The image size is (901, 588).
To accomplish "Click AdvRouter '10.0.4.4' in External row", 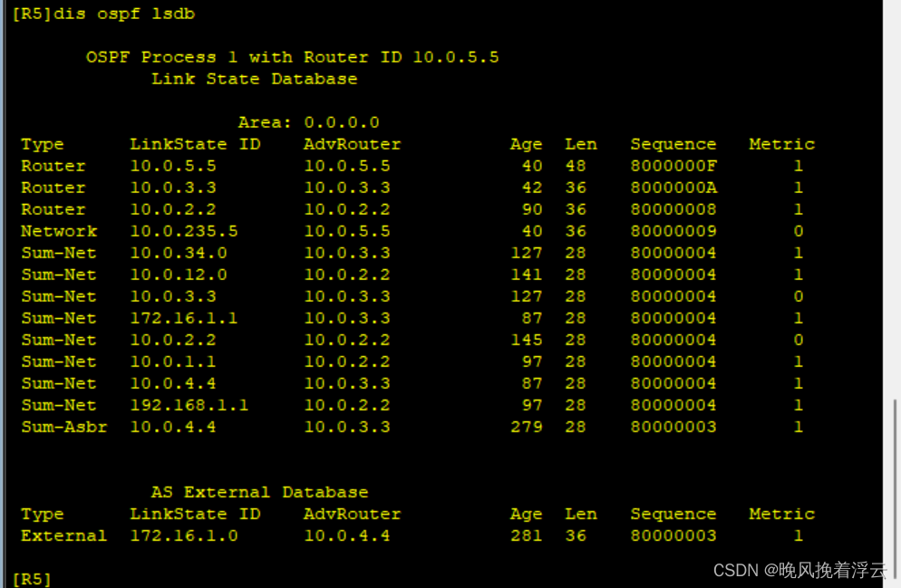I will 347,535.
